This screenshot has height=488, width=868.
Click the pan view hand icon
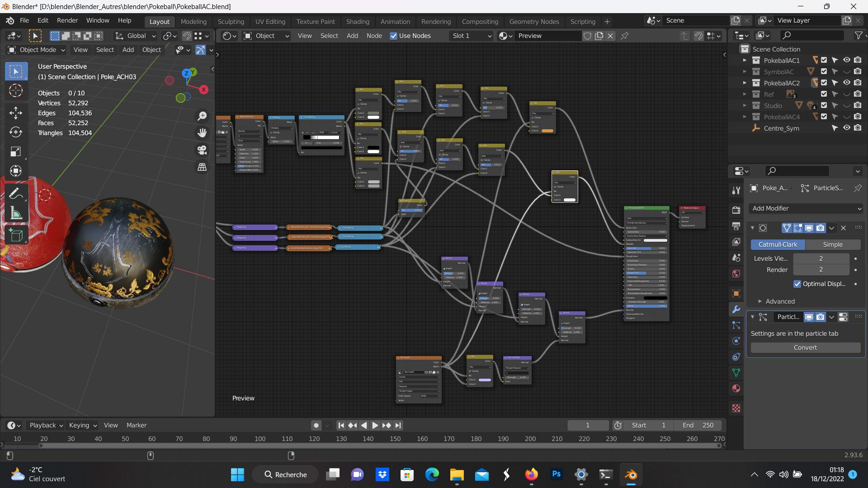coord(202,133)
